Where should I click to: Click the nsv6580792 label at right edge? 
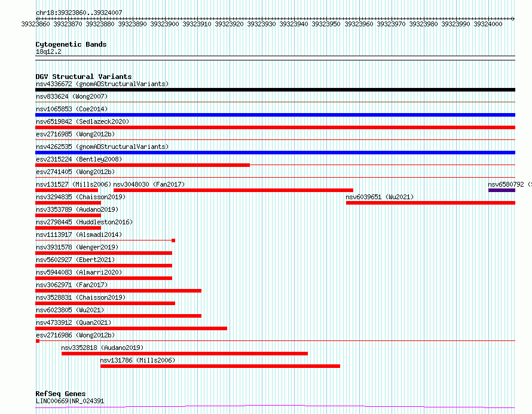[x=510, y=184]
